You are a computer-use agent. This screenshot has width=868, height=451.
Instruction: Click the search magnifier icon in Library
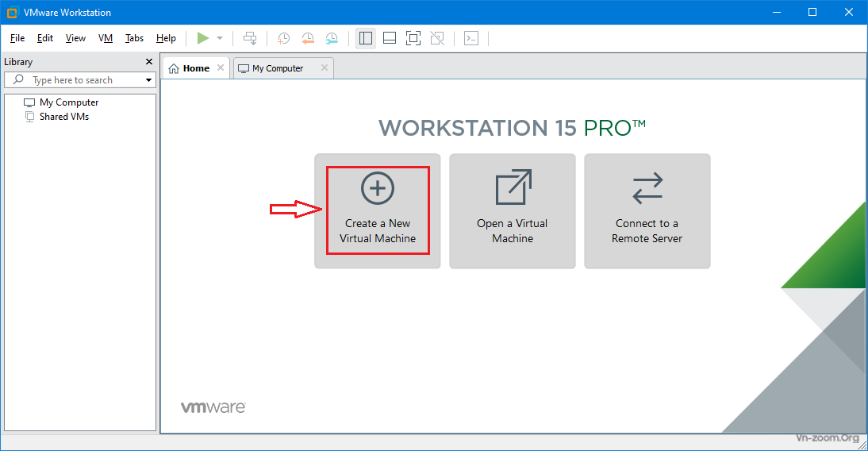[x=18, y=79]
